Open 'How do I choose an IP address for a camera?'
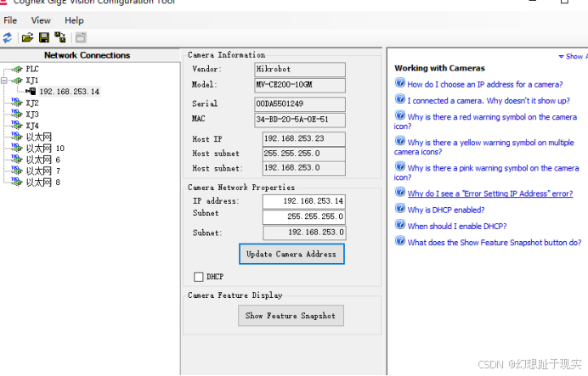 coord(485,85)
